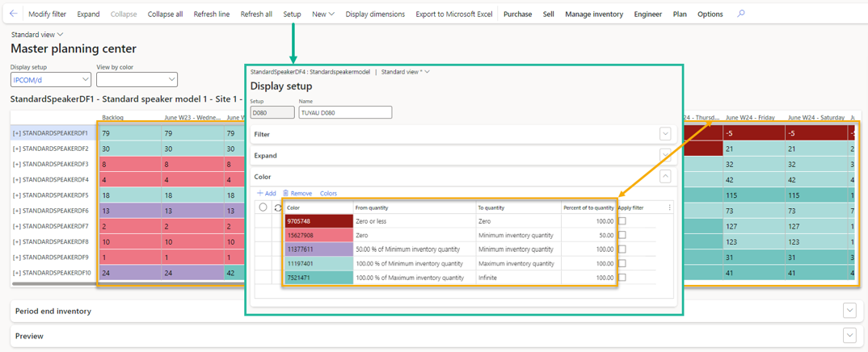Viewport: 868px width, 352px height.
Task: Open the Engineer tab
Action: click(x=647, y=15)
